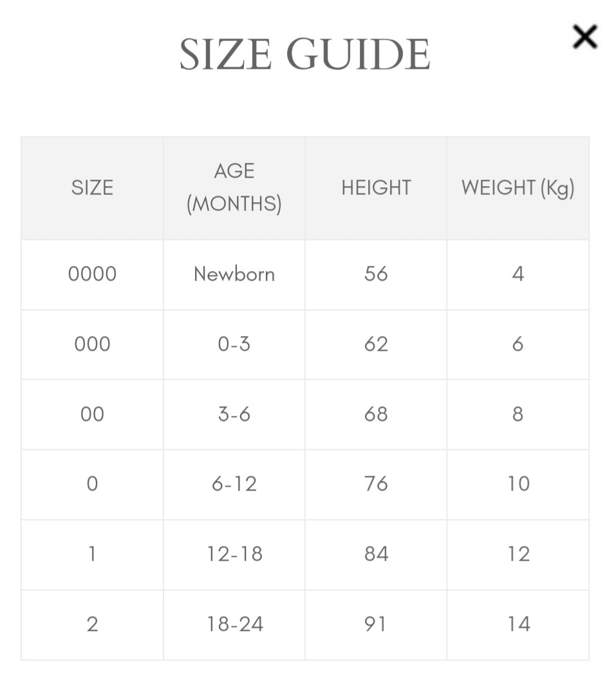This screenshot has width=616, height=692.
Task: Click weight value 10
Action: [x=518, y=484]
